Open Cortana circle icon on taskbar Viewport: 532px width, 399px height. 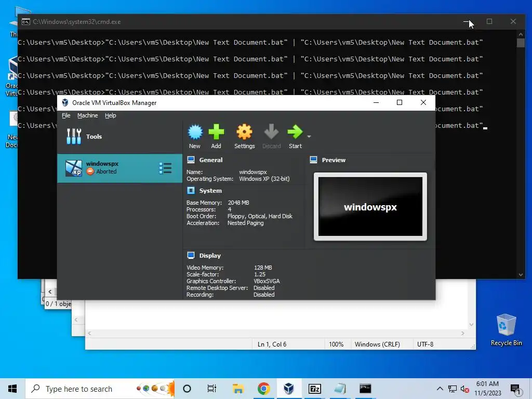(x=187, y=389)
